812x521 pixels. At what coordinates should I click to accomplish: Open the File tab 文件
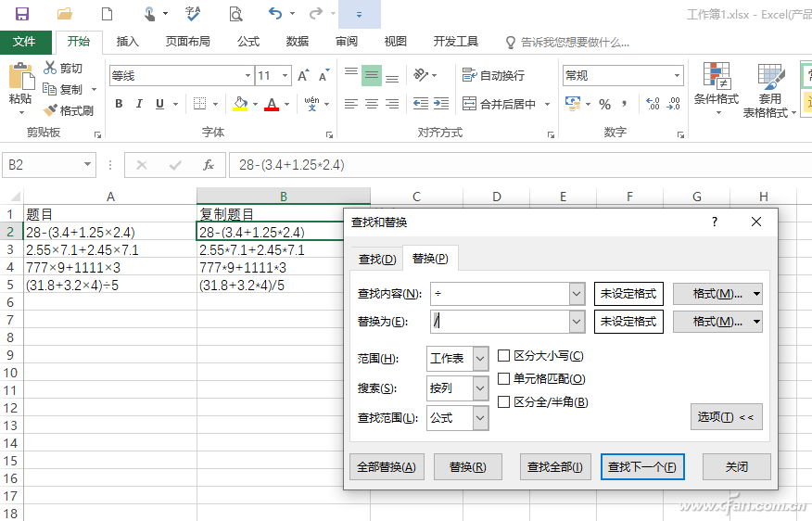25,42
